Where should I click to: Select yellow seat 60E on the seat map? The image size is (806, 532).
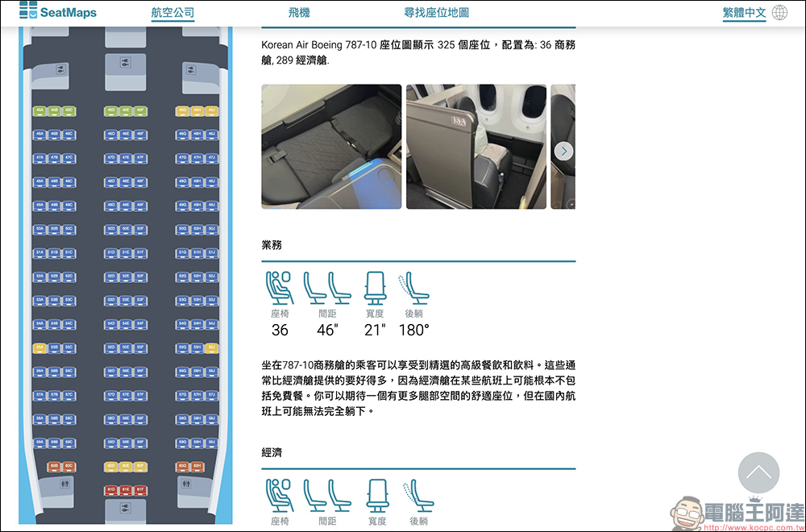click(x=126, y=467)
